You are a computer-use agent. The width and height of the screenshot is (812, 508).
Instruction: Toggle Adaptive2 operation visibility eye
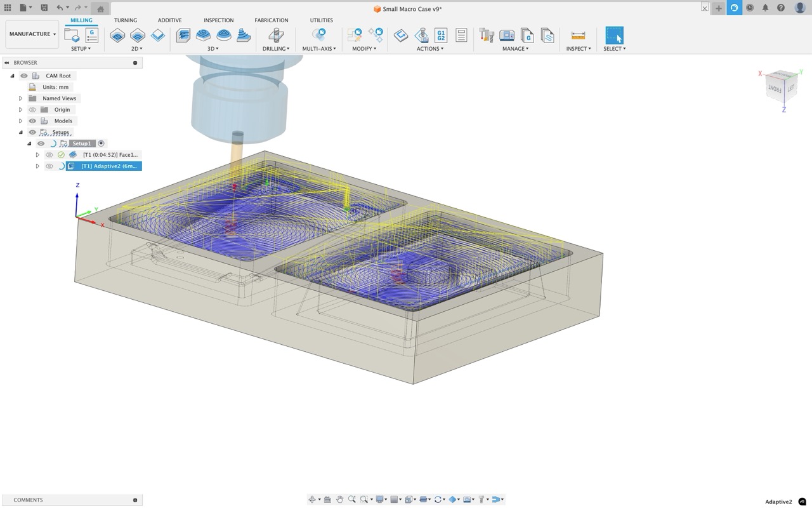click(49, 166)
